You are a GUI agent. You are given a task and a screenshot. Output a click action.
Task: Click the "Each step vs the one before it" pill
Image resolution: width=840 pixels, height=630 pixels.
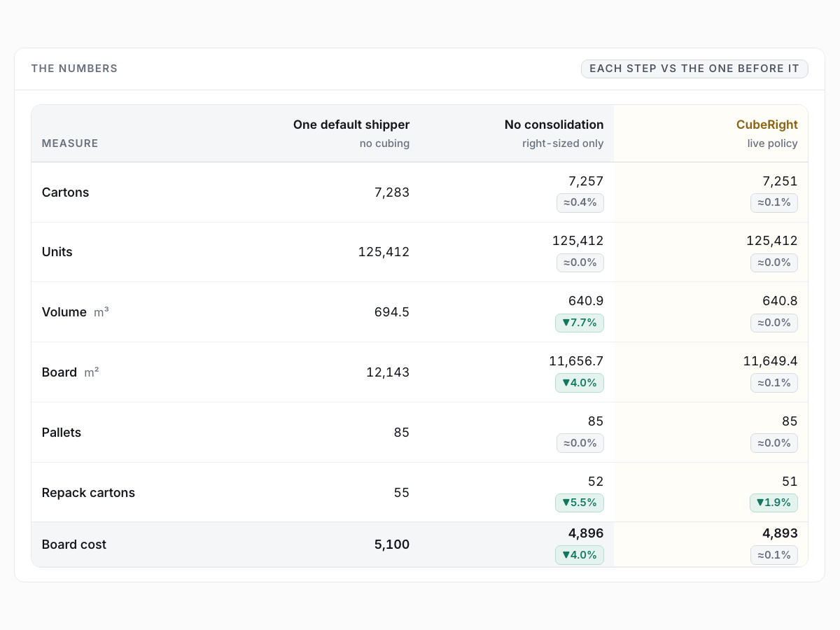[x=694, y=69]
